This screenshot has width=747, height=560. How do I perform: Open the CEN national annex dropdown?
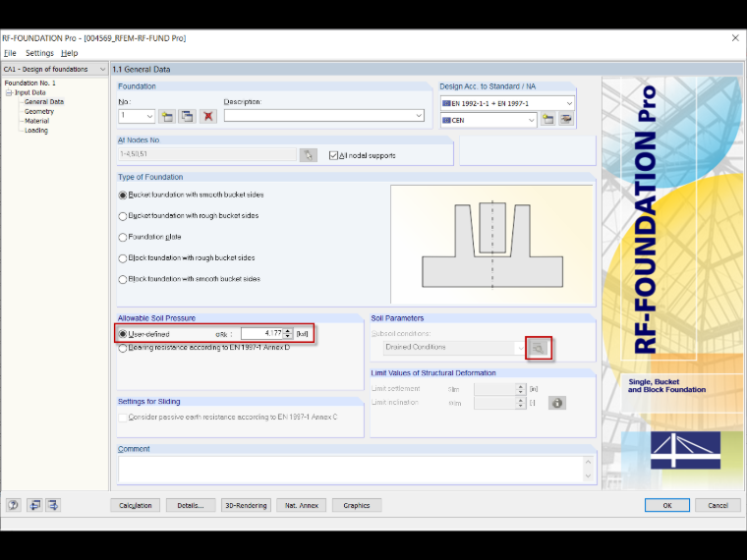pos(531,121)
